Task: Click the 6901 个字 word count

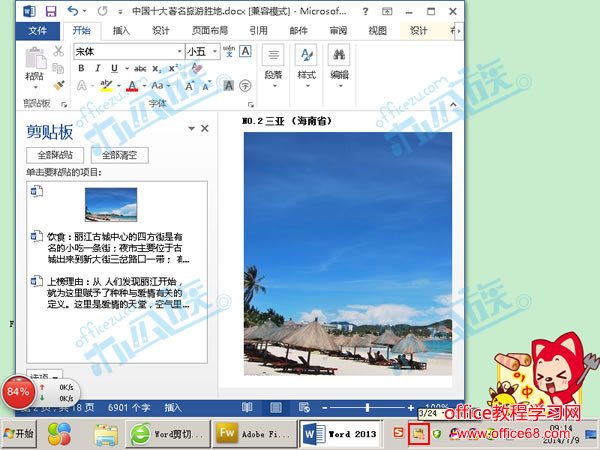Action: 129,408
